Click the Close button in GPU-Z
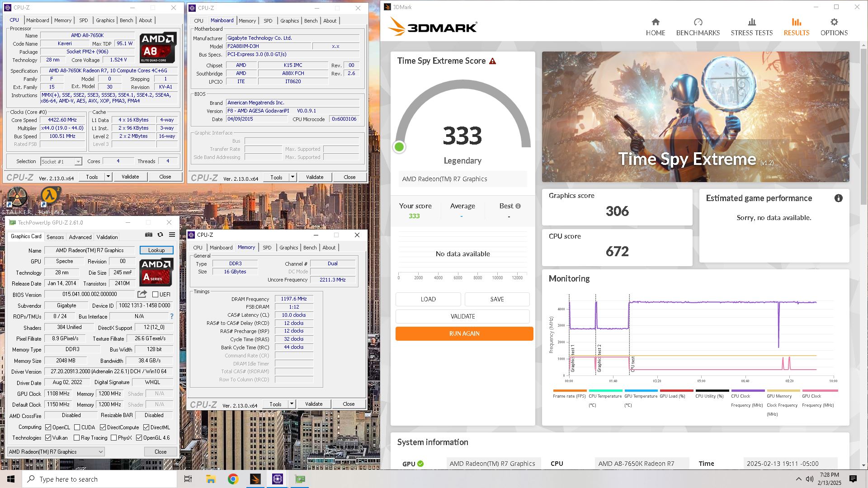 tap(160, 452)
